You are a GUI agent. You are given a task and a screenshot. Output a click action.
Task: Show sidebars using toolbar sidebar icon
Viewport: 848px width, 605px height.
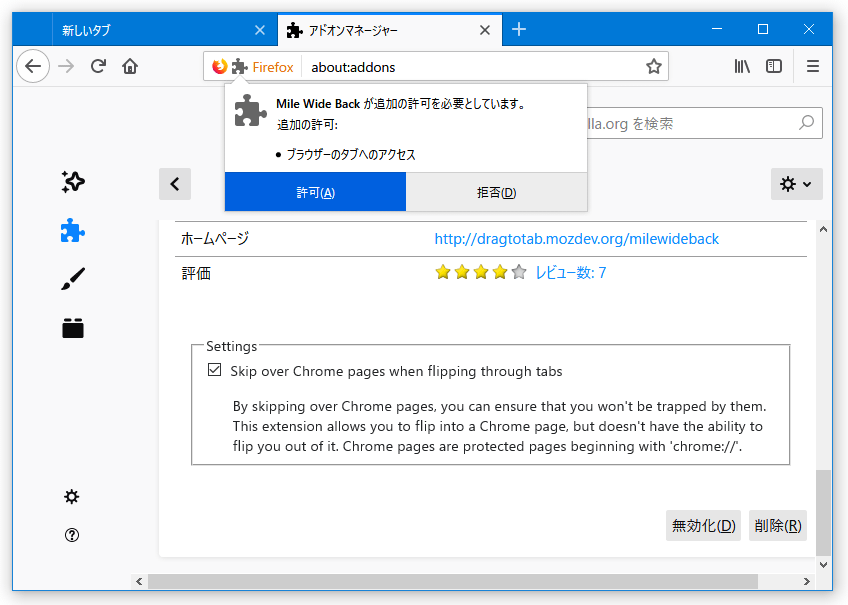point(774,66)
